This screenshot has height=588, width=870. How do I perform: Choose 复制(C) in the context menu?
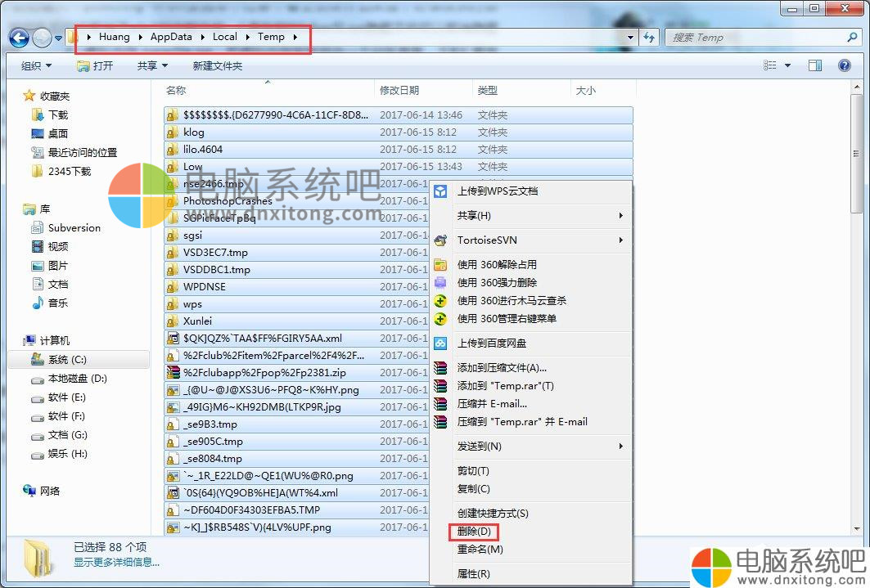coord(473,489)
